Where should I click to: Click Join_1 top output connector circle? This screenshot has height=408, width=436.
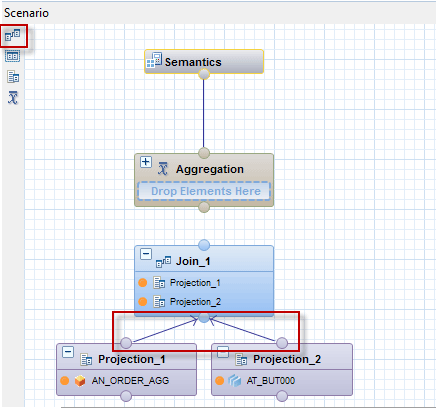click(204, 245)
